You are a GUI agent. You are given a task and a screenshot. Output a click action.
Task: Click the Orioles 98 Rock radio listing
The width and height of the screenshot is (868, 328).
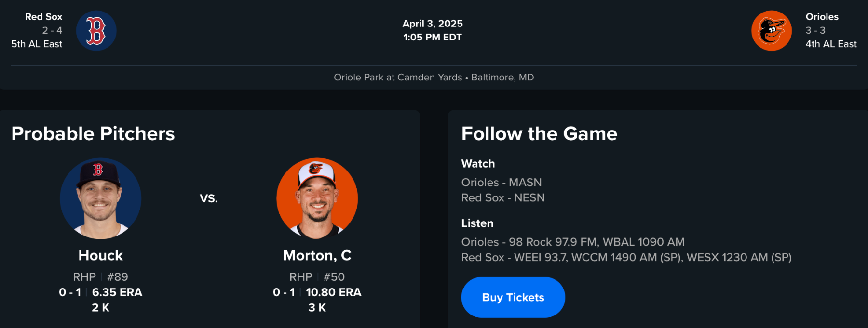573,242
